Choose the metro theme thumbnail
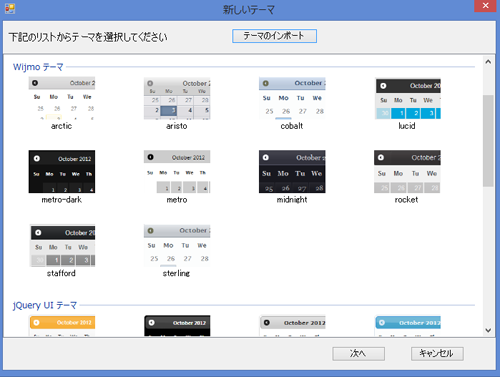This screenshot has height=377, width=500. (177, 171)
